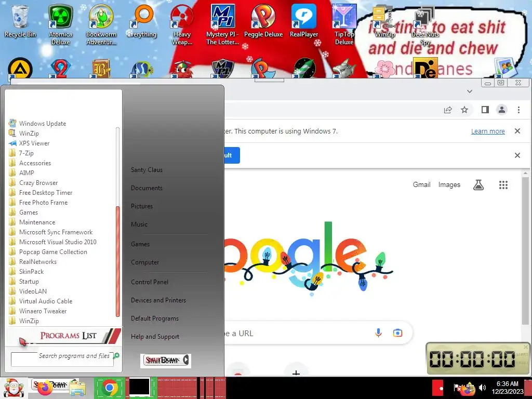532x399 pixels.
Task: Expand the Maintenance folder
Action: tap(37, 222)
